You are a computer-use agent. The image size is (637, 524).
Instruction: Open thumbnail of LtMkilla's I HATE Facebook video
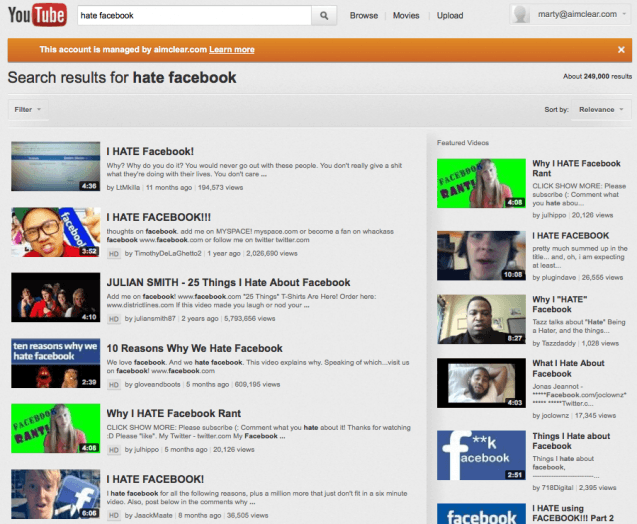[56, 166]
